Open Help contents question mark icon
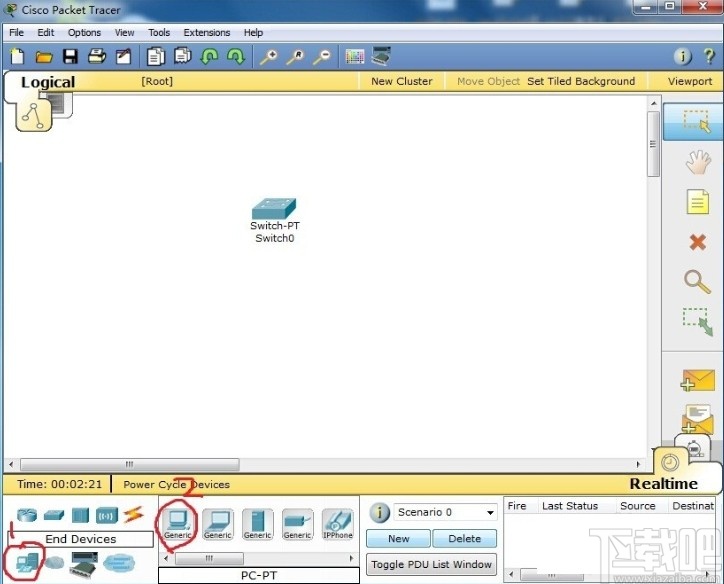 pyautogui.click(x=709, y=56)
